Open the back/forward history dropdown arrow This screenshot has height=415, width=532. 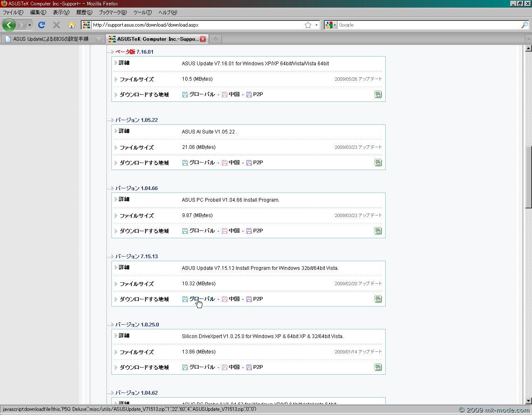click(x=30, y=25)
